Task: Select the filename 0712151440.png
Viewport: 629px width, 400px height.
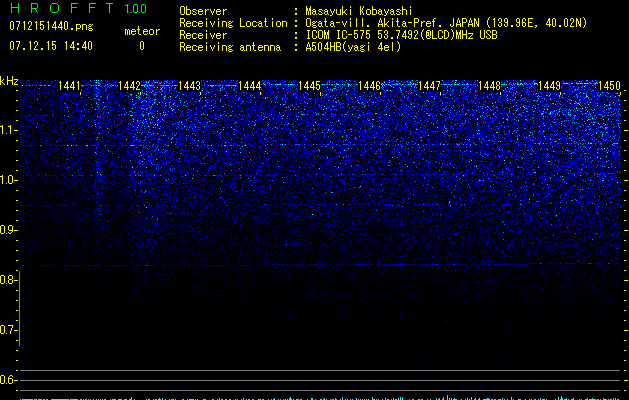Action: click(51, 26)
